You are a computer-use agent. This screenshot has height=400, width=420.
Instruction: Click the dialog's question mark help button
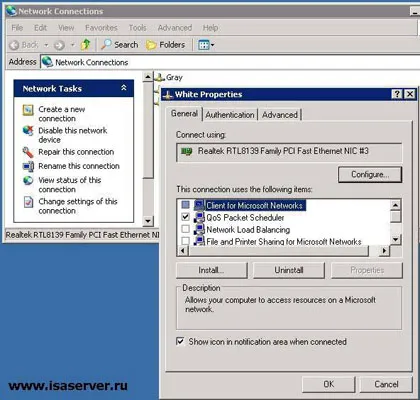click(x=397, y=94)
